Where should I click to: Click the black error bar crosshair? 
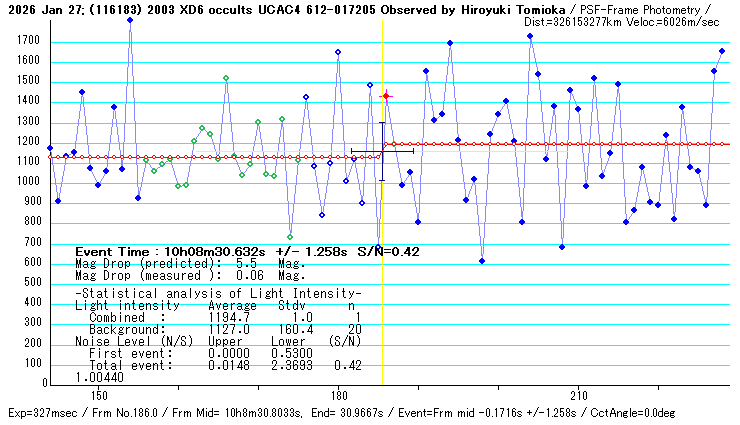(381, 152)
